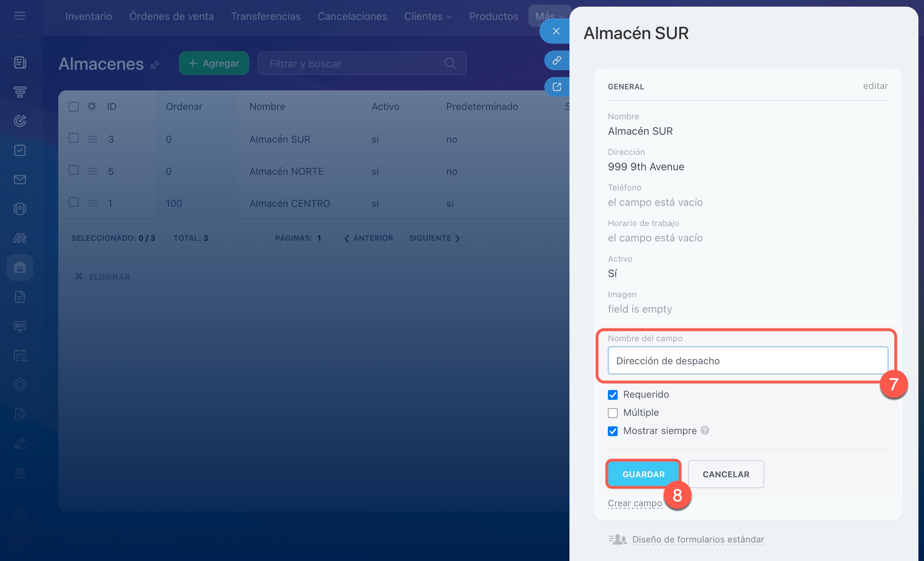924x561 pixels.
Task: Uncheck the Requerido checkbox
Action: pyautogui.click(x=612, y=395)
